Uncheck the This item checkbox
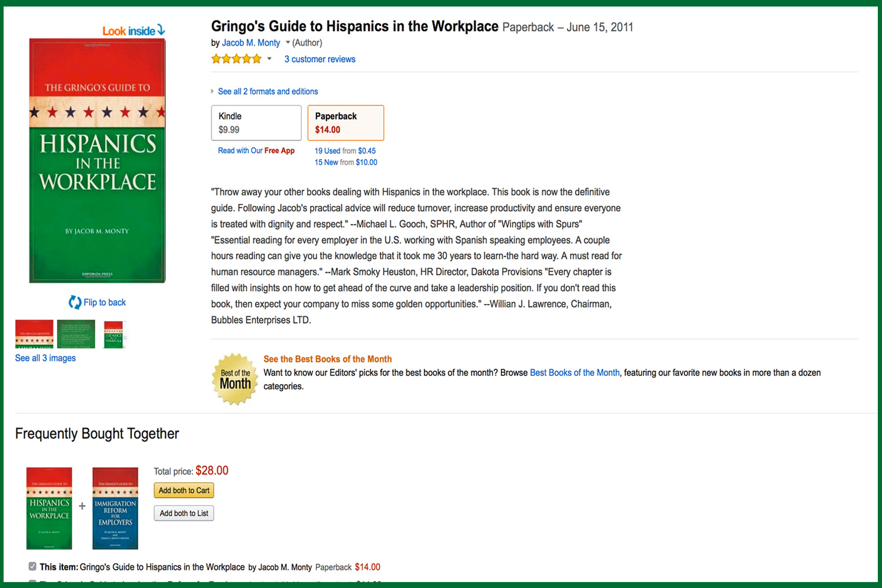The height and width of the screenshot is (588, 882). 32,566
